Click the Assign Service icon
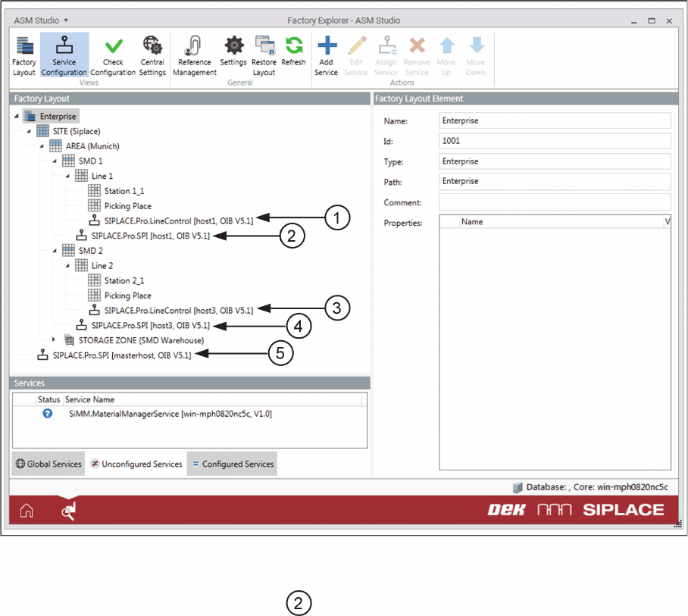The height and width of the screenshot is (616, 688). 386,45
